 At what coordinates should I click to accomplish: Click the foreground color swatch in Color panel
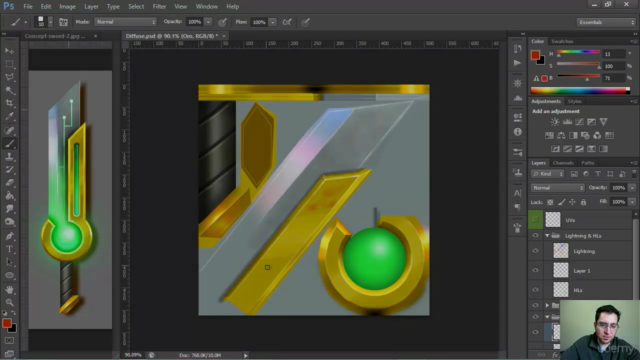(535, 55)
